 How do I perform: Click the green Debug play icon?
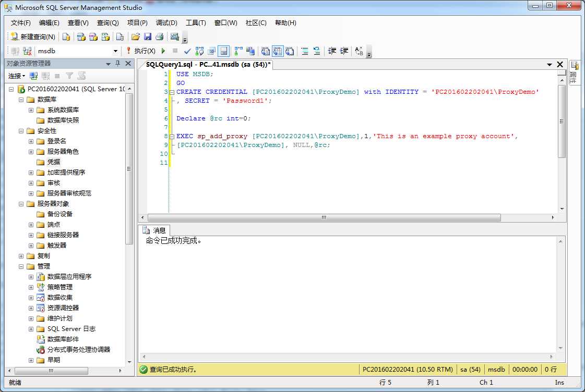[x=163, y=51]
